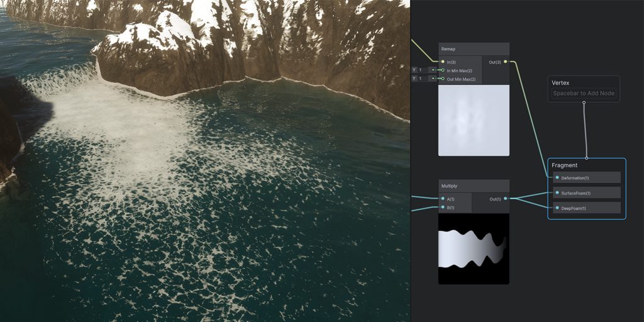Click the Remap node preview thumbnail

(474, 120)
